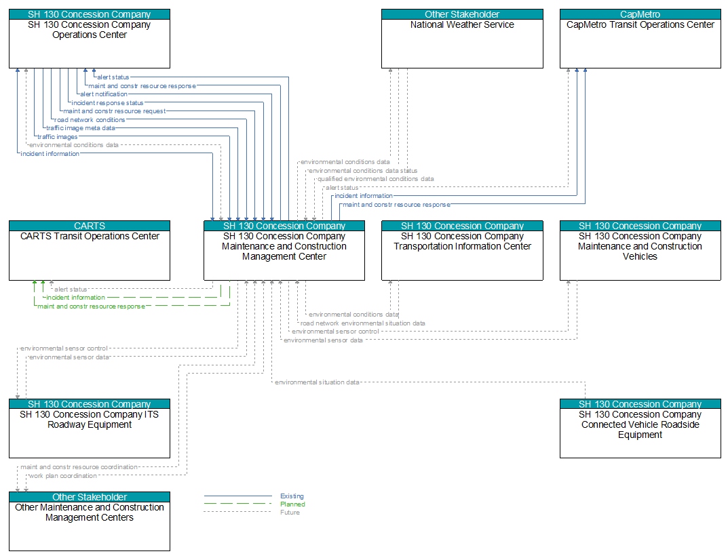This screenshot has height=560, width=728.
Task: Select the 'environmental conditions data status' label
Action: (x=363, y=171)
